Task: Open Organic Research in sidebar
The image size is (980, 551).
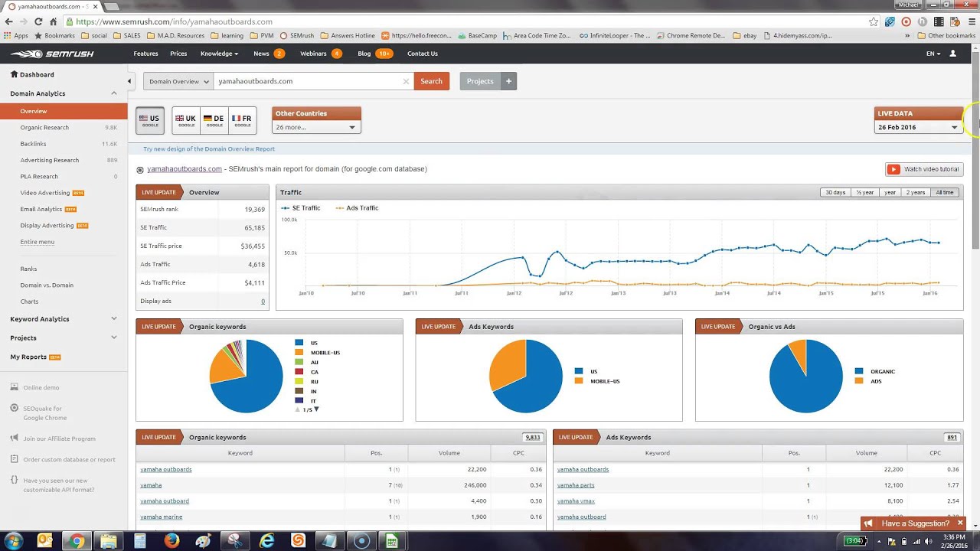Action: pos(44,128)
